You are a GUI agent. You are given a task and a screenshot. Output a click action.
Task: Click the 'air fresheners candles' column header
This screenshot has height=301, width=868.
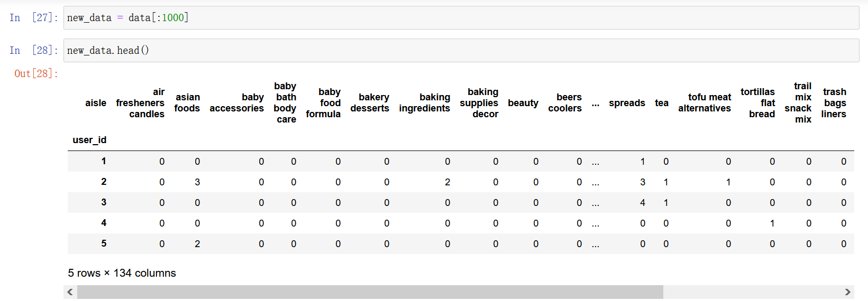pos(140,103)
